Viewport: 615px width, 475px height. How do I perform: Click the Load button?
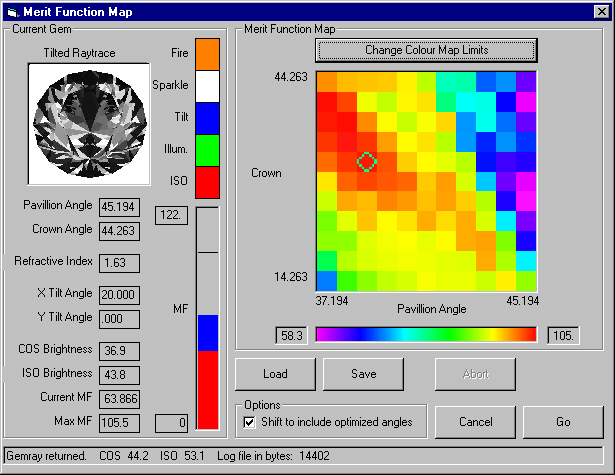click(275, 374)
